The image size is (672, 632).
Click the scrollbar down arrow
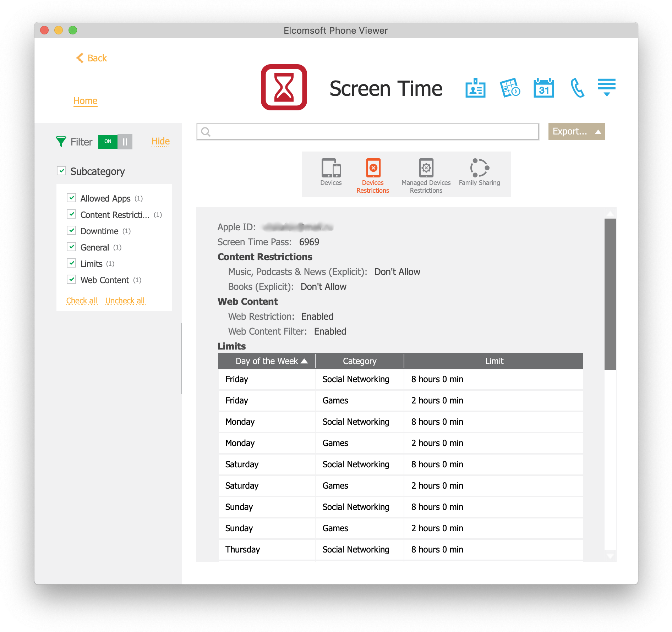610,556
